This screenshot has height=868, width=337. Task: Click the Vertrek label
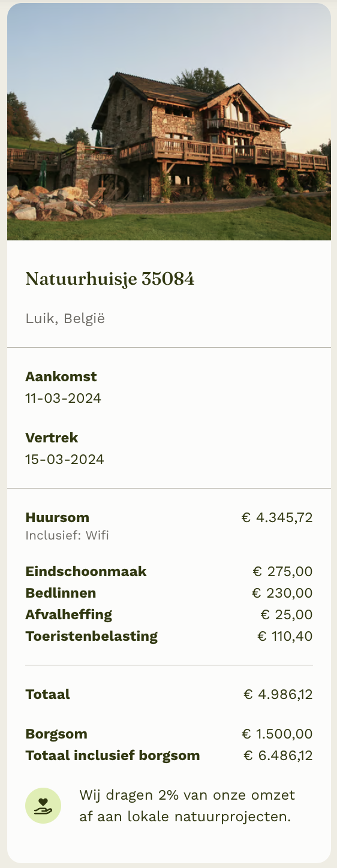(52, 438)
